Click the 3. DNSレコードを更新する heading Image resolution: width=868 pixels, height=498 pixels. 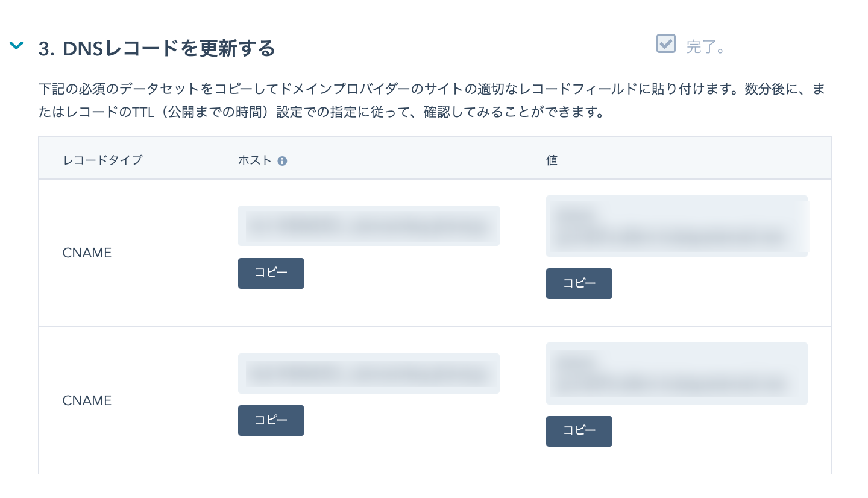pyautogui.click(x=157, y=48)
